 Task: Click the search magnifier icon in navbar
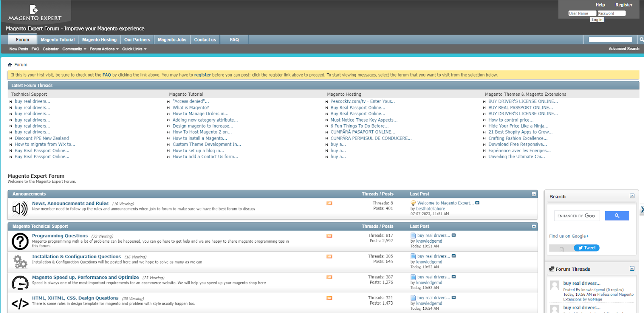click(x=641, y=39)
